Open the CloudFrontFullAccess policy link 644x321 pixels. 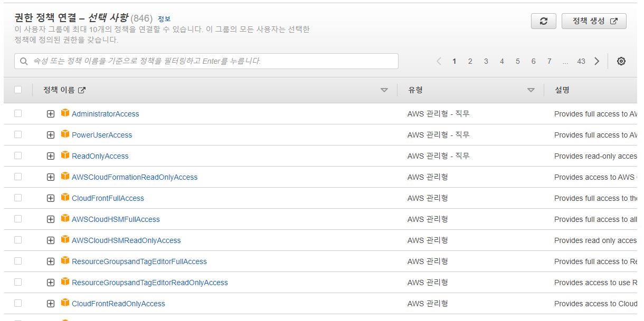pyautogui.click(x=108, y=198)
